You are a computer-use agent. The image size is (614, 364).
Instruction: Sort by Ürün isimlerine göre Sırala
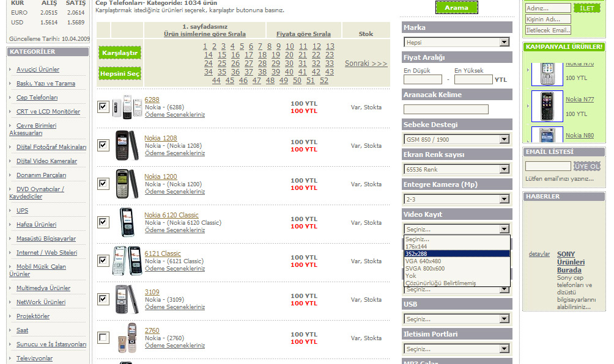pyautogui.click(x=205, y=34)
